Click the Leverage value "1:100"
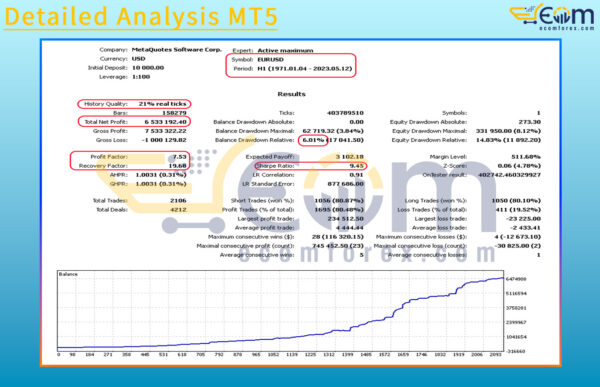The height and width of the screenshot is (387, 600). [x=141, y=77]
